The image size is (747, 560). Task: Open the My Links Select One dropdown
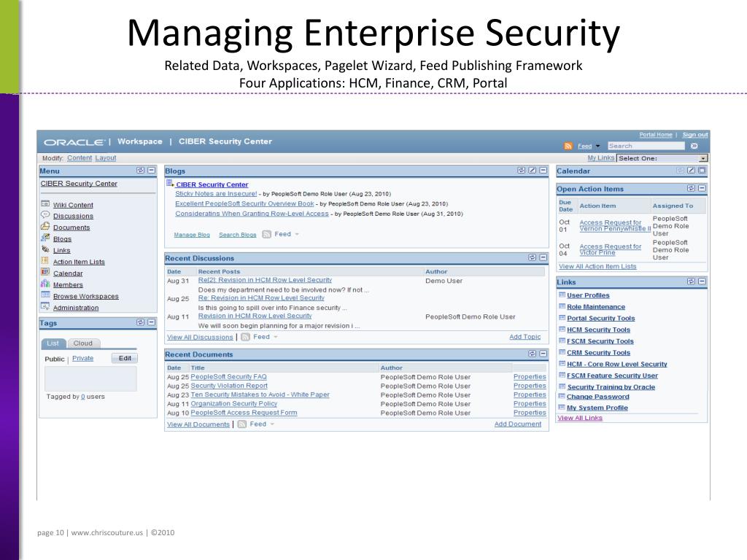tap(662, 158)
